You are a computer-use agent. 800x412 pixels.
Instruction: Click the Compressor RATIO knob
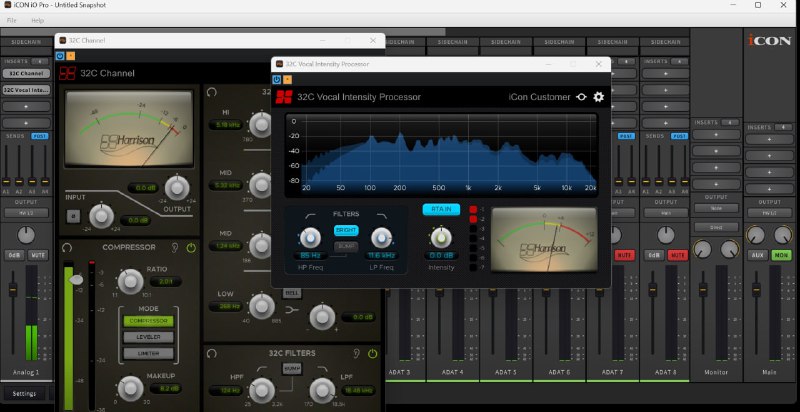131,281
